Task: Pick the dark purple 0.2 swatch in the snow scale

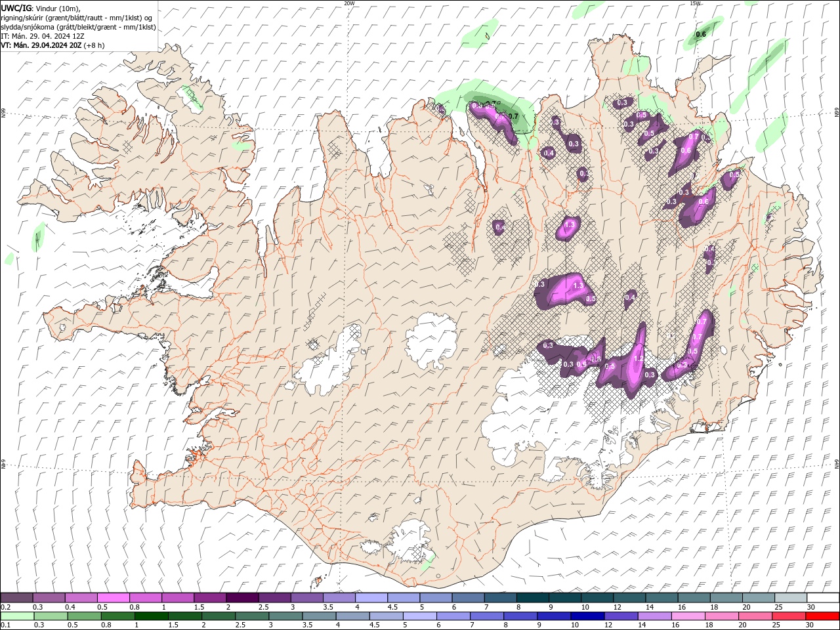Action: click(16, 598)
